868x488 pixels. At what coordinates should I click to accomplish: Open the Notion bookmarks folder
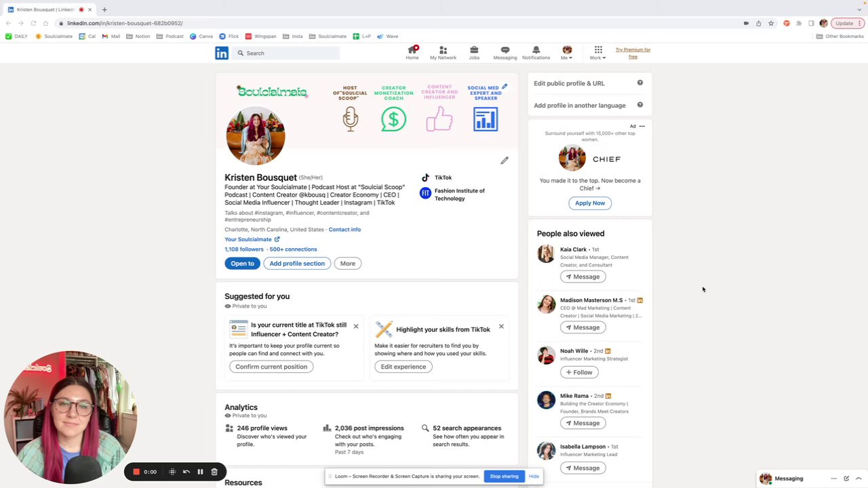click(138, 37)
